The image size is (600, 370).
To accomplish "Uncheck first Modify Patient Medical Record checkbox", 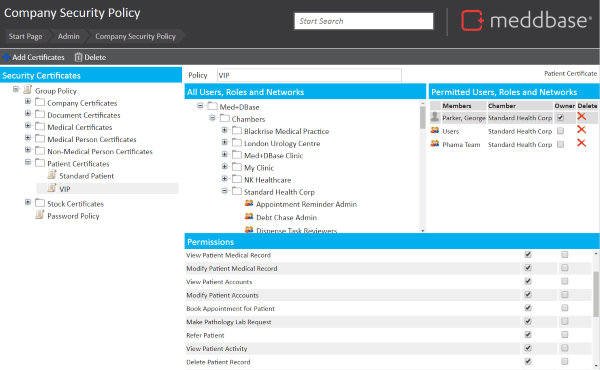I will [528, 268].
